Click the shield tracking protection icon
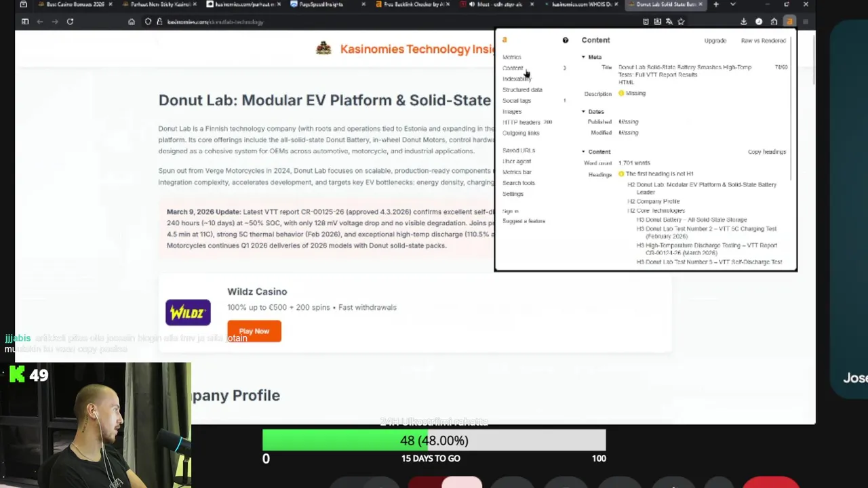The height and width of the screenshot is (488, 868). [148, 22]
